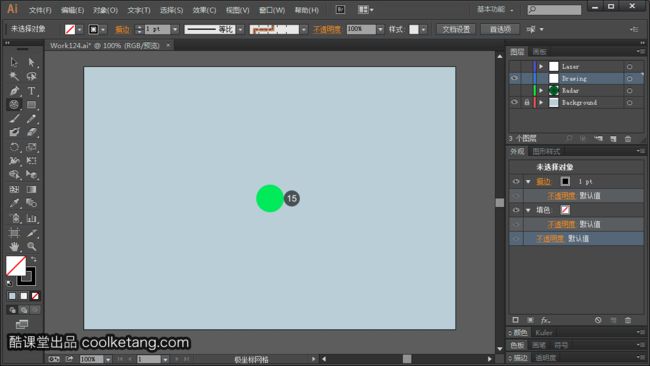Select the Rotate tool
Screen dimensions: 650x366
[14, 147]
